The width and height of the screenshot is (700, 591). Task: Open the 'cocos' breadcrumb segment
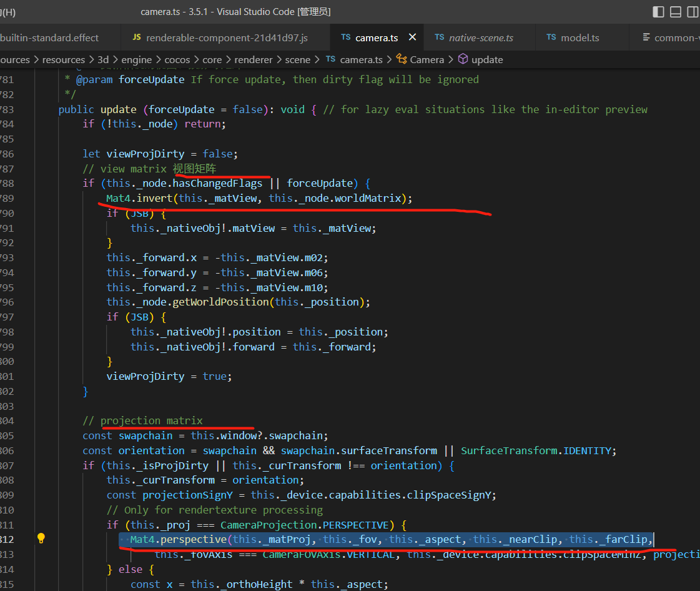177,59
